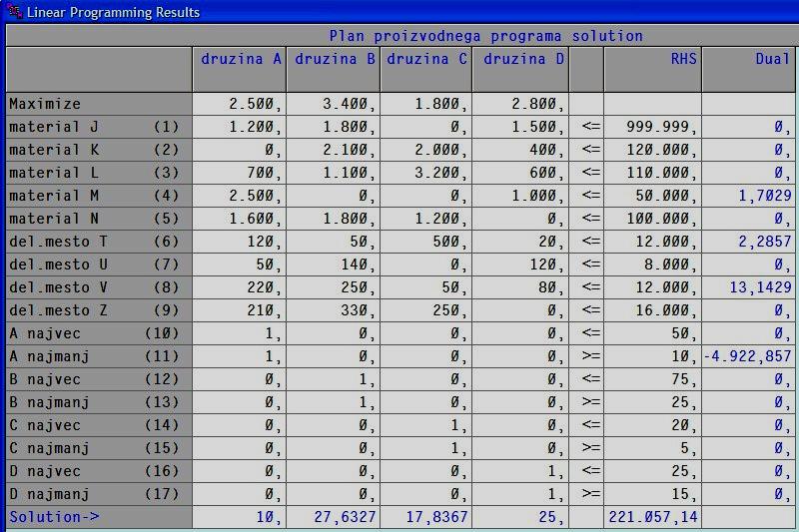This screenshot has height=532, width=799.
Task: Click the Linear Programming Results window icon
Action: (15, 11)
